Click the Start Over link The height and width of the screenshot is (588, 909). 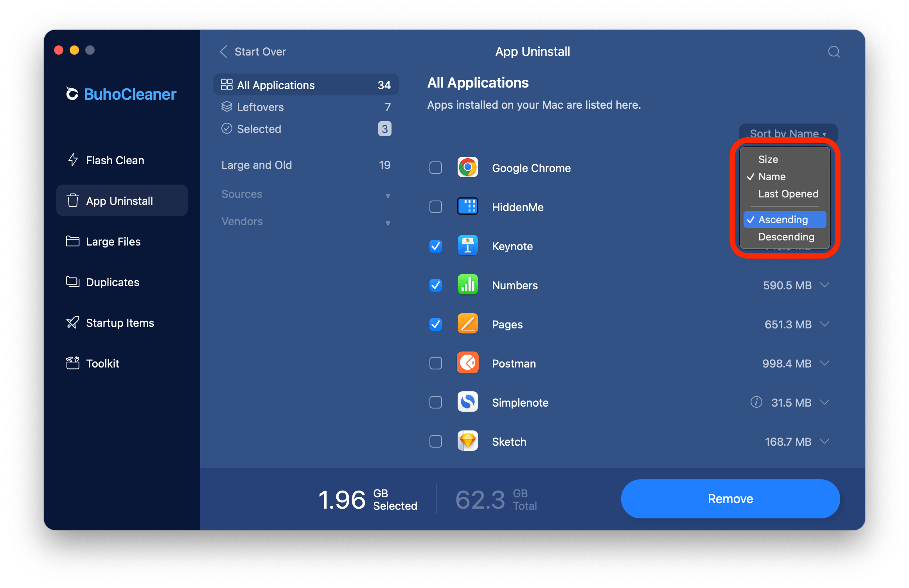pos(260,52)
